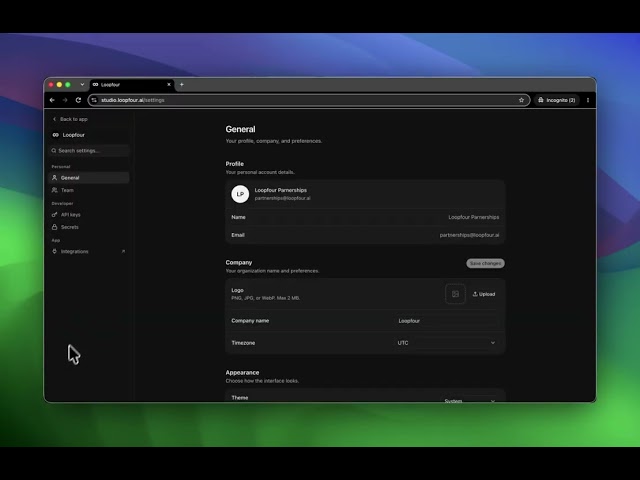This screenshot has width=640, height=480.
Task: Click the address bar URL field
Action: (x=308, y=100)
